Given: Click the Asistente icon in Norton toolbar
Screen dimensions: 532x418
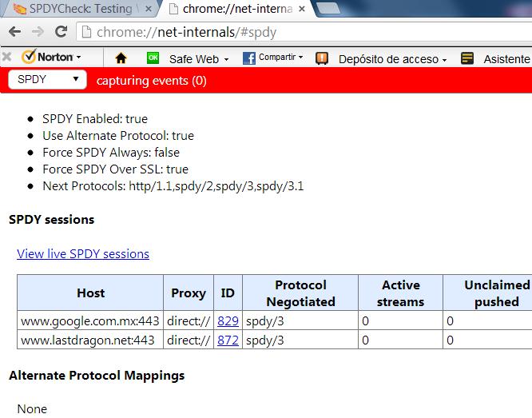Looking at the screenshot, I should [x=467, y=58].
